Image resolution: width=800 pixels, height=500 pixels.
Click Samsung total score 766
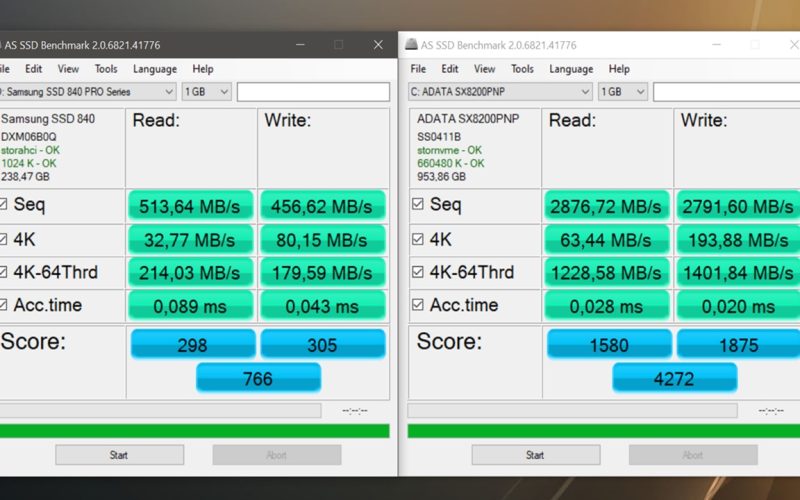258,378
